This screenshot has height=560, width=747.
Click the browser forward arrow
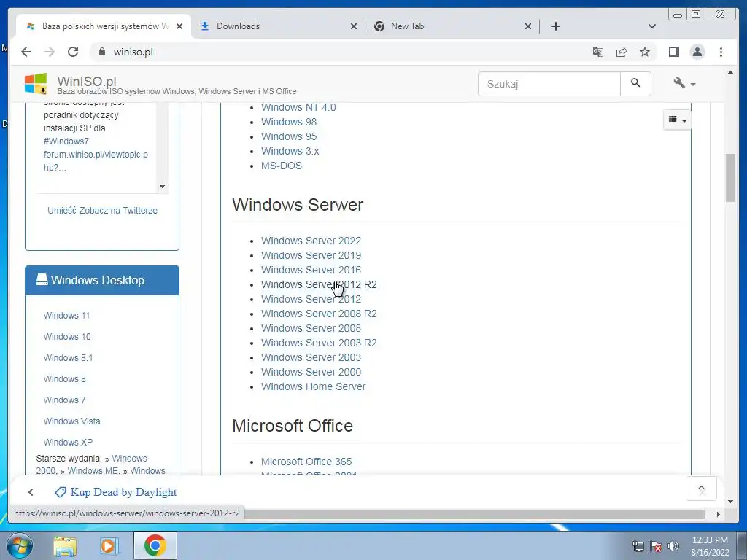coord(50,52)
